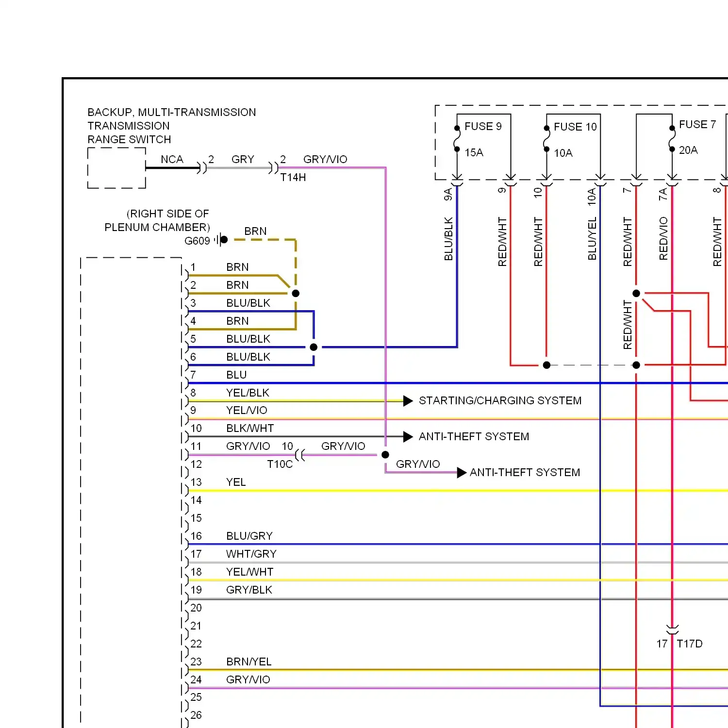Click the "T14H" connector label
Screen dimensions: 728x728
pos(293,177)
